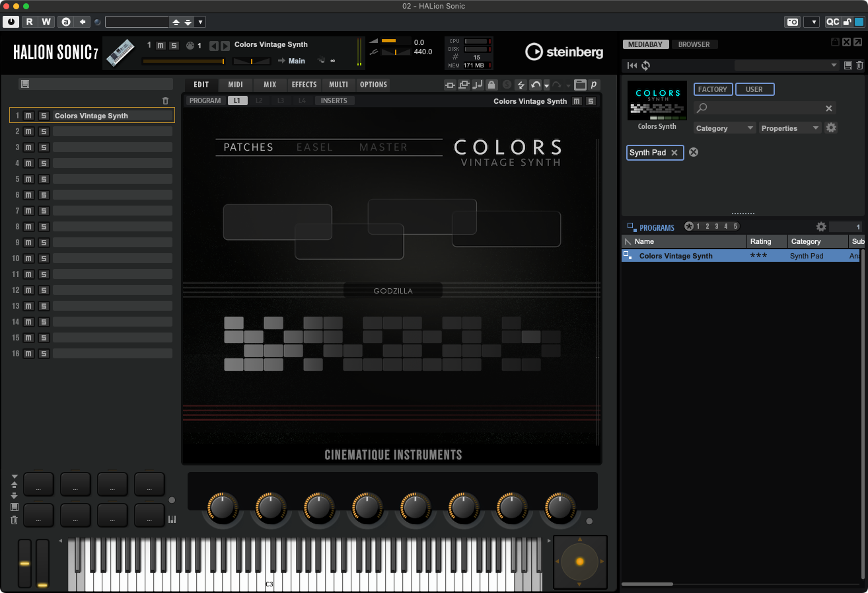This screenshot has width=868, height=593.
Task: Load the next preset with the down arrow
Action: (x=188, y=22)
